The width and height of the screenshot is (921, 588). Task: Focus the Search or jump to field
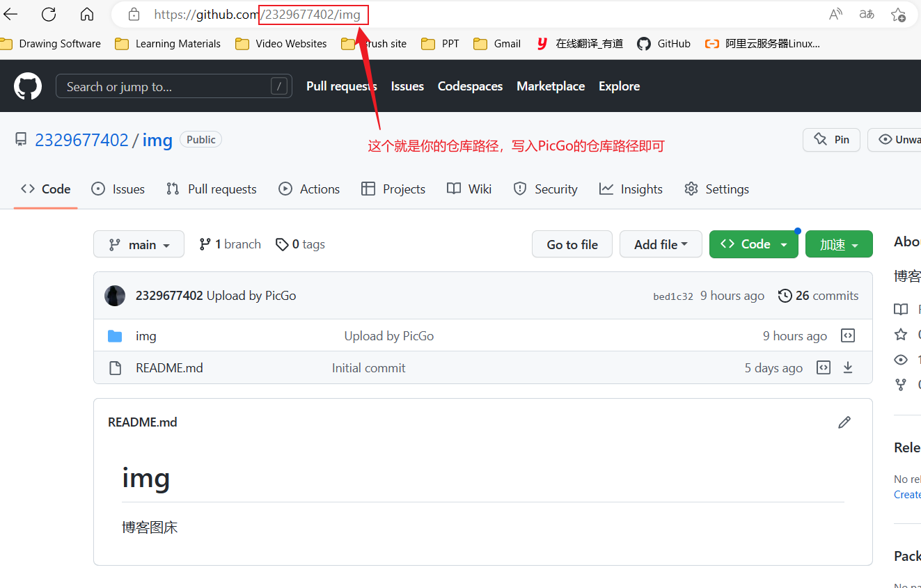[x=174, y=86]
